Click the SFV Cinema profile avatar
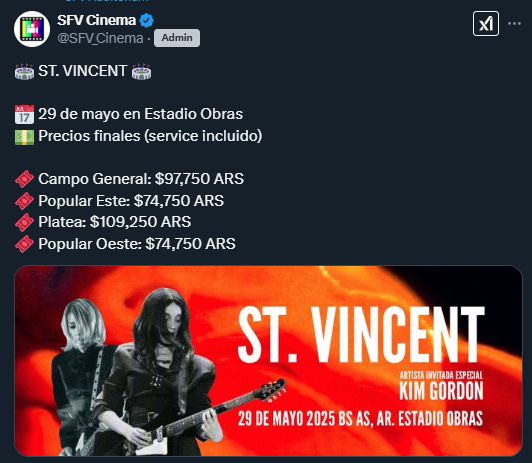Image resolution: width=532 pixels, height=463 pixels. pyautogui.click(x=32, y=29)
